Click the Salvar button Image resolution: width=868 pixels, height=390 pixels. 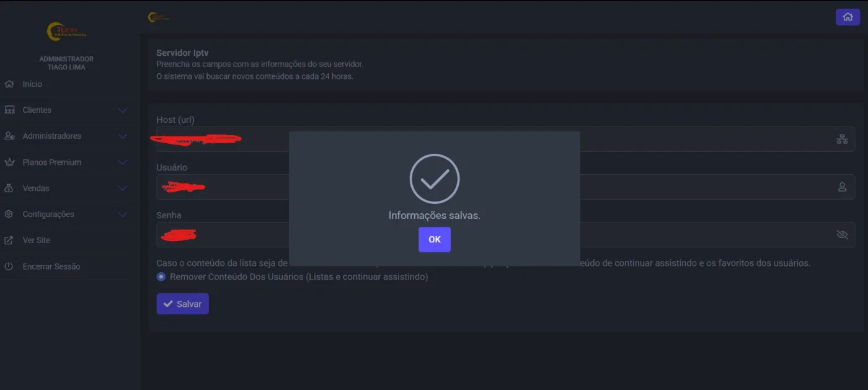[182, 304]
